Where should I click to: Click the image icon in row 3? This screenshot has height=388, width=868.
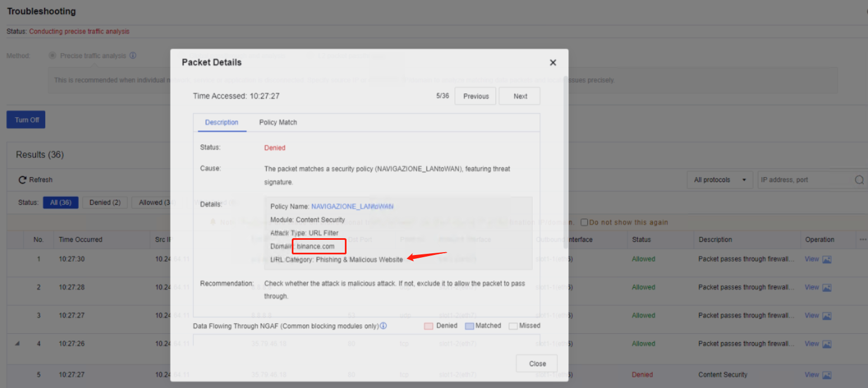827,316
